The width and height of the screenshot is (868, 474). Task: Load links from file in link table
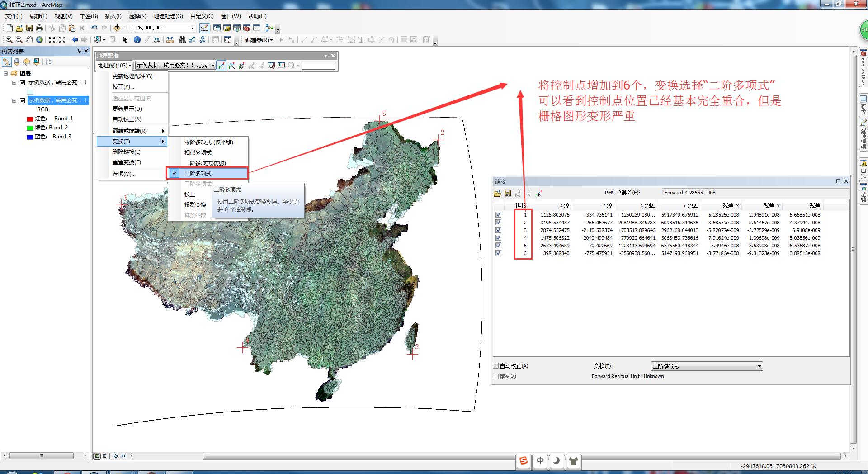click(497, 193)
